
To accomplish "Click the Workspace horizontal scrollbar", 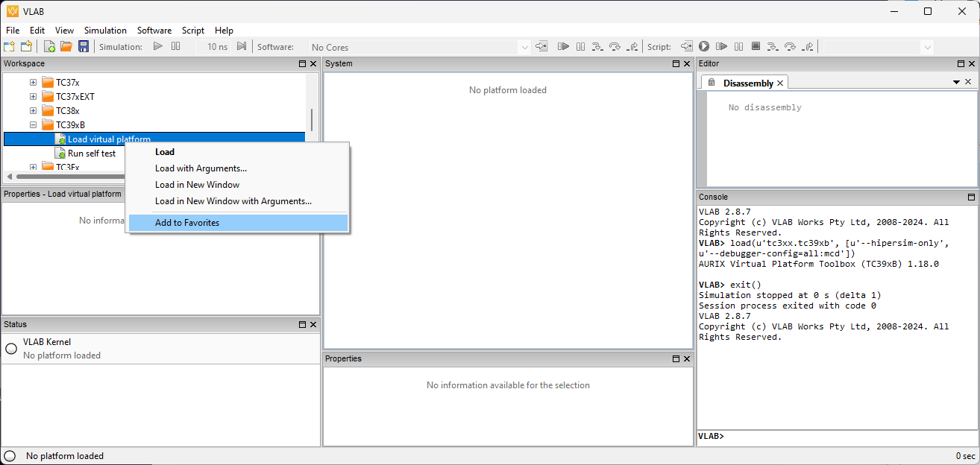I will pyautogui.click(x=71, y=177).
